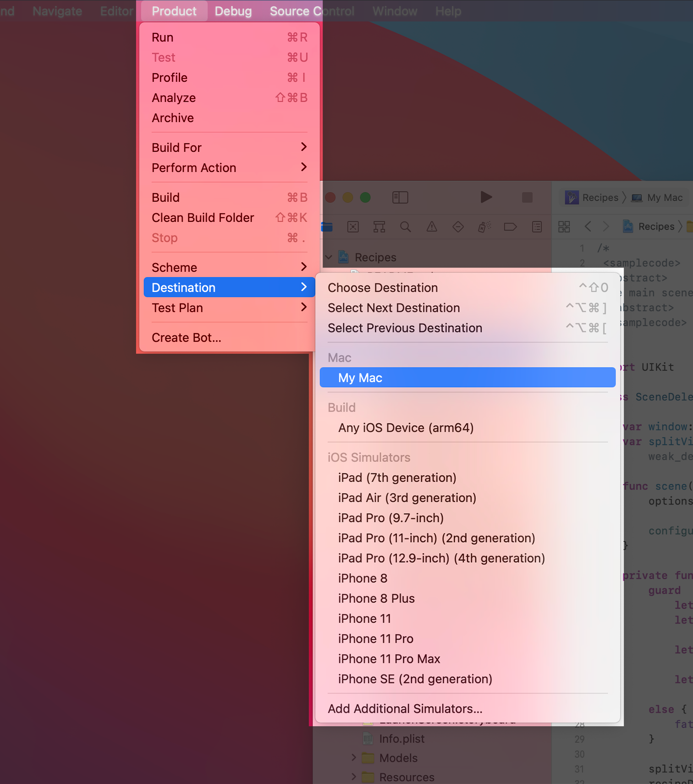The image size is (693, 784).
Task: Go forward with editor right arrow
Action: click(606, 226)
